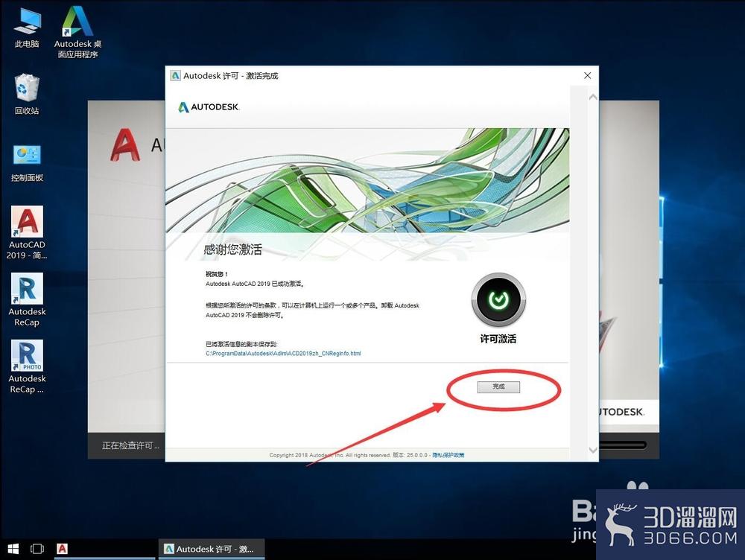Select the Autodesk ReCap desktop shortcut
This screenshot has width=745, height=560.
27,299
